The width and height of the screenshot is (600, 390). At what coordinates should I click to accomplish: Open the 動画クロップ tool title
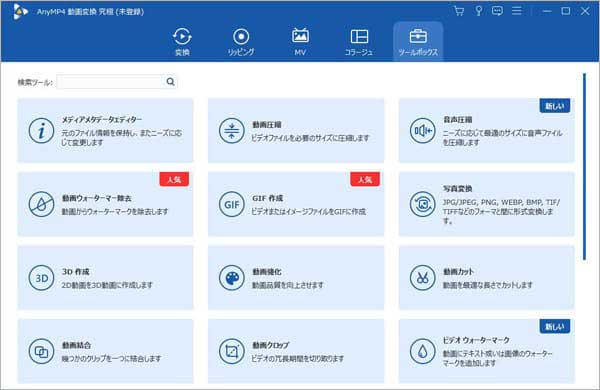coord(271,345)
